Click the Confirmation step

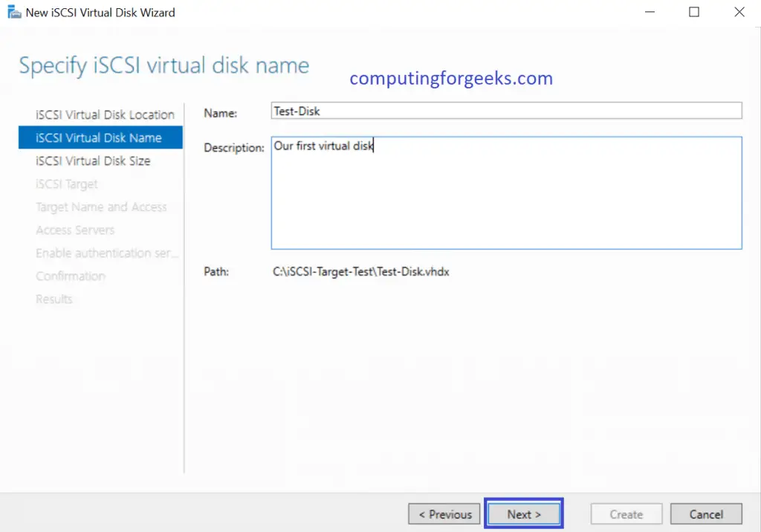point(71,276)
